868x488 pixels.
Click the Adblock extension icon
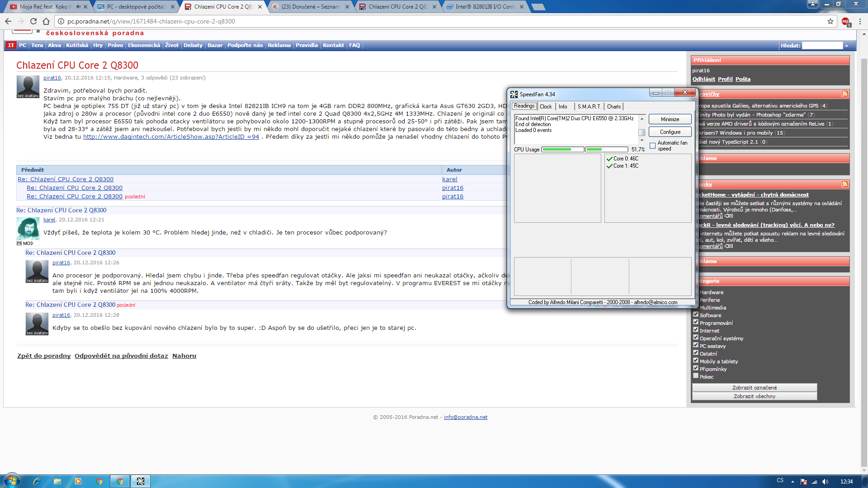pyautogui.click(x=845, y=21)
